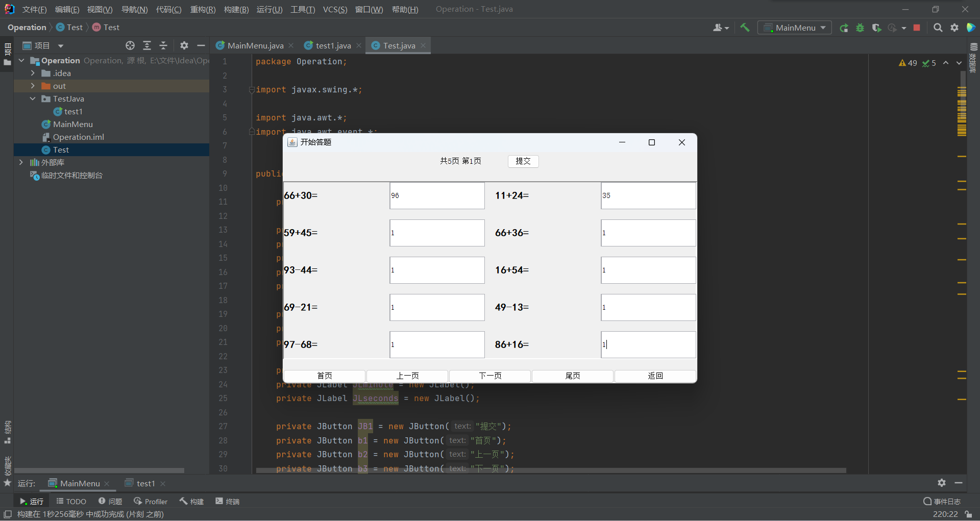Screen dimensions: 980x521
Task: Click answer field for 93-44=
Action: click(x=437, y=270)
